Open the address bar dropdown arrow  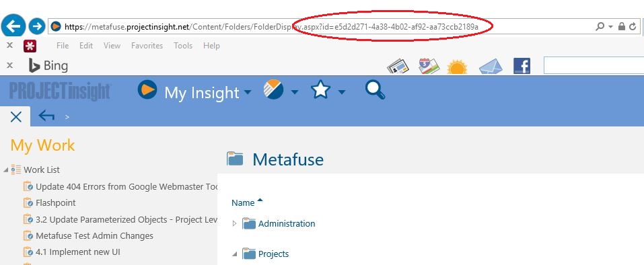coord(611,27)
